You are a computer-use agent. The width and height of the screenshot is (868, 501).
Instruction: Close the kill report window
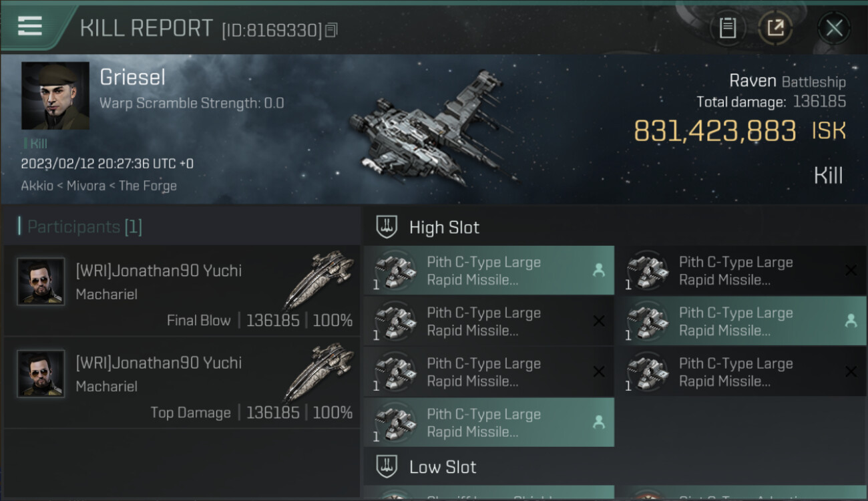[834, 28]
